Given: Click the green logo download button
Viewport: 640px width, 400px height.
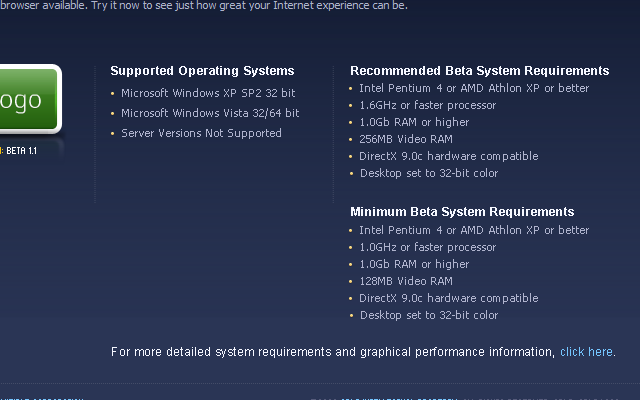Looking at the screenshot, I should click(x=30, y=99).
